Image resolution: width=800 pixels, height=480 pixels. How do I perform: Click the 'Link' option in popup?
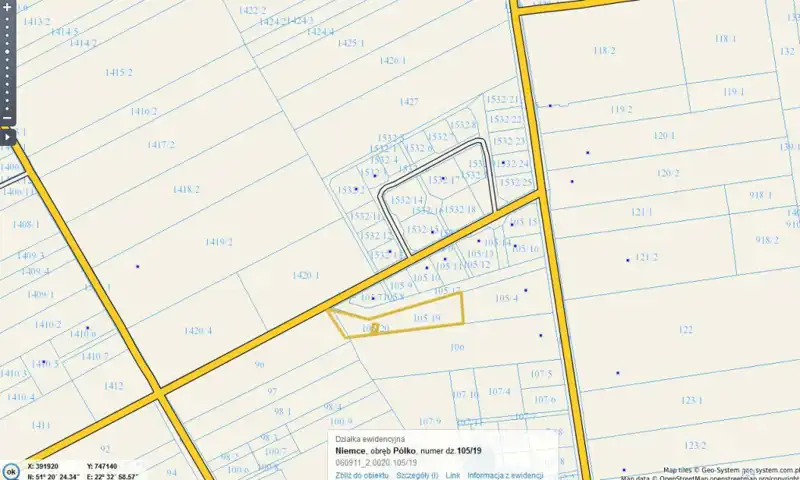point(453,475)
